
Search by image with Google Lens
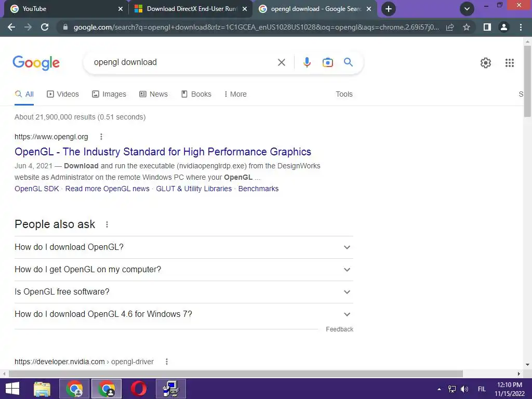pyautogui.click(x=327, y=62)
